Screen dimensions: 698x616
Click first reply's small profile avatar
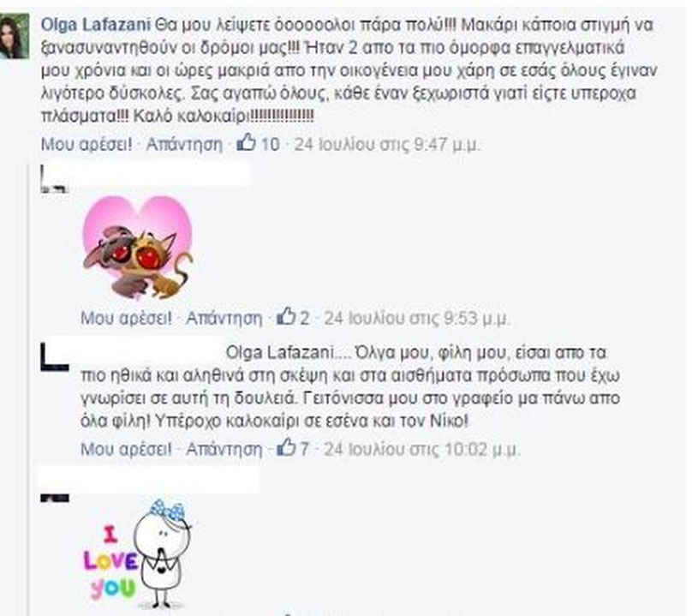54,178
